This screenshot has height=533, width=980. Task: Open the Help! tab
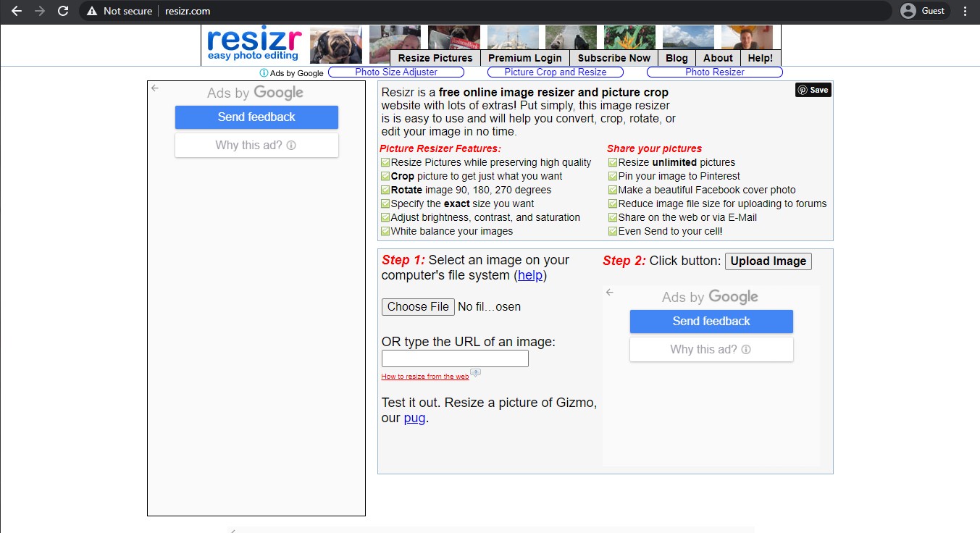point(761,58)
